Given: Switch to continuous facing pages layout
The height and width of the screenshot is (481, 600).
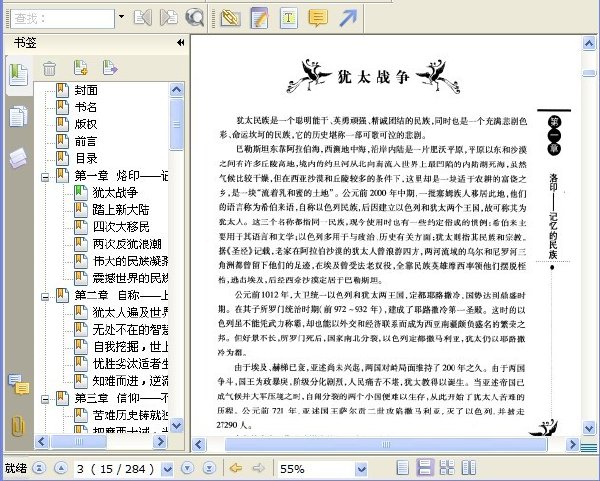Looking at the screenshot, I should [447, 468].
